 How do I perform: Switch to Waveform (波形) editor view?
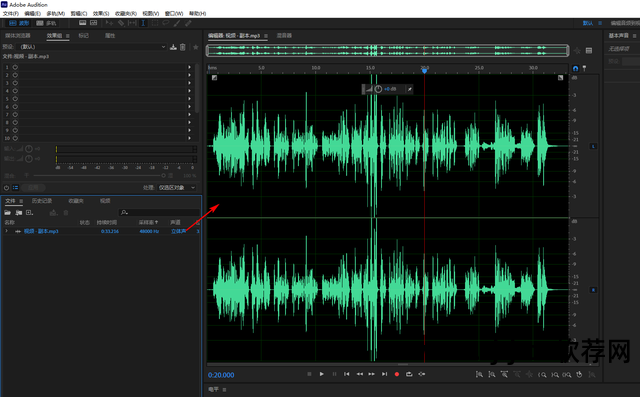pos(19,23)
